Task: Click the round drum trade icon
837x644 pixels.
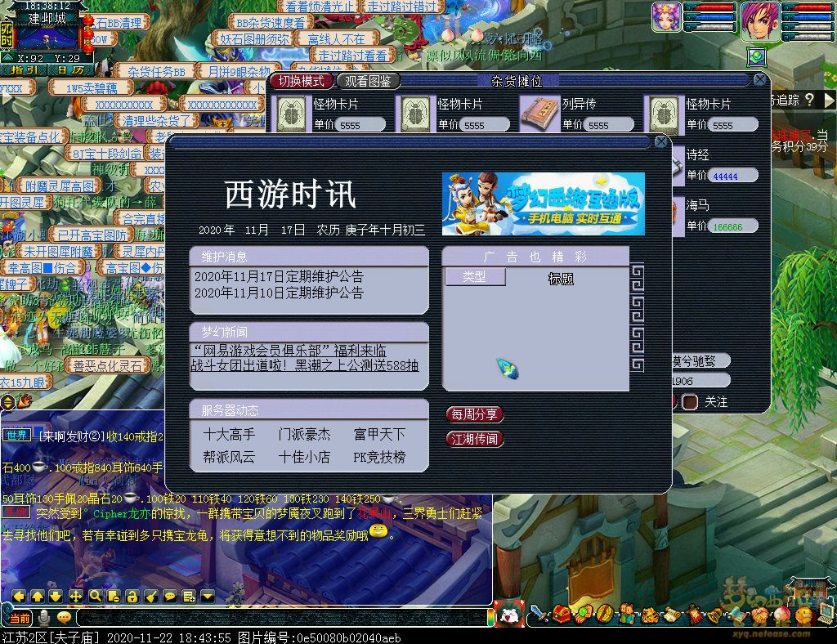Action: 605,614
